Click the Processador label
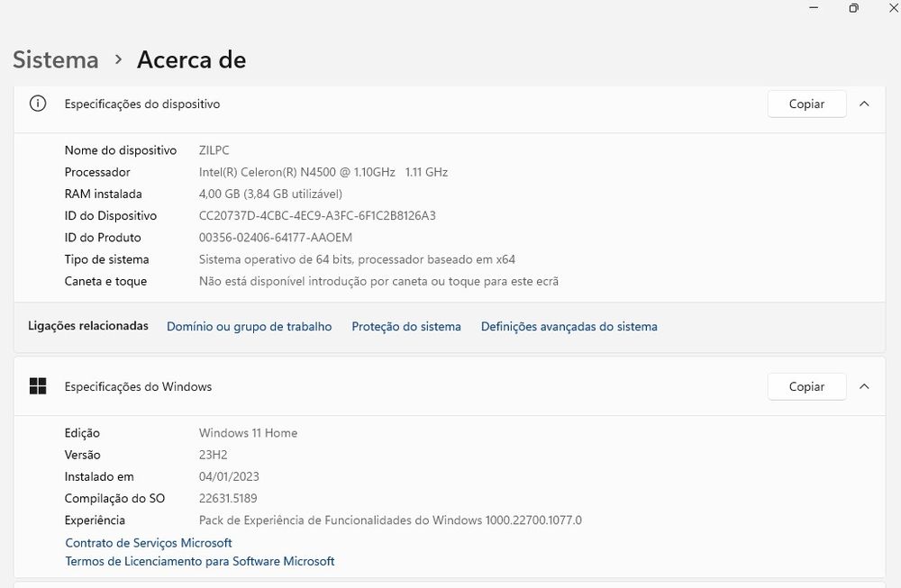The height and width of the screenshot is (588, 901). point(97,172)
